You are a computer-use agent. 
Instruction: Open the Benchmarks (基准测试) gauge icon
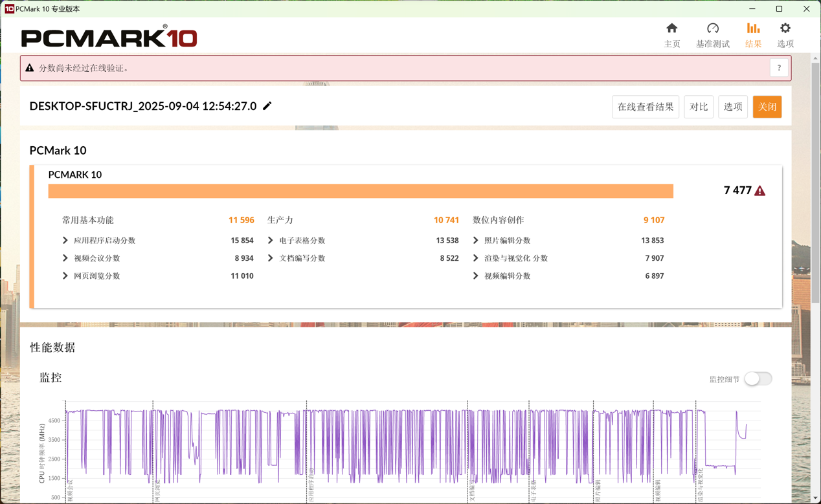click(712, 28)
